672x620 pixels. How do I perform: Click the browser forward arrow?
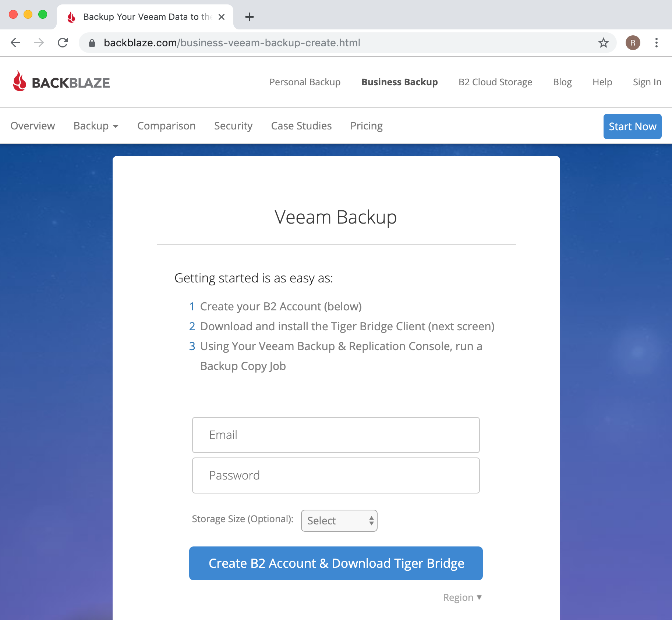[39, 43]
